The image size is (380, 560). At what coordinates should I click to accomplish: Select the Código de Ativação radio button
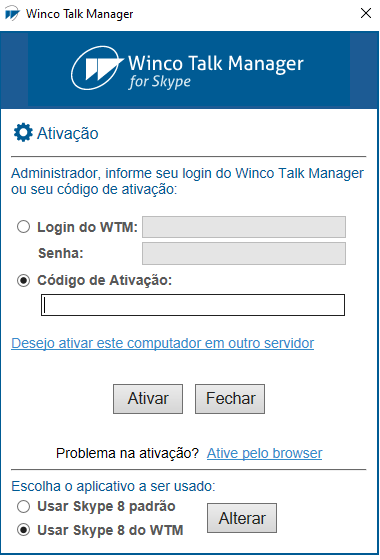(24, 280)
